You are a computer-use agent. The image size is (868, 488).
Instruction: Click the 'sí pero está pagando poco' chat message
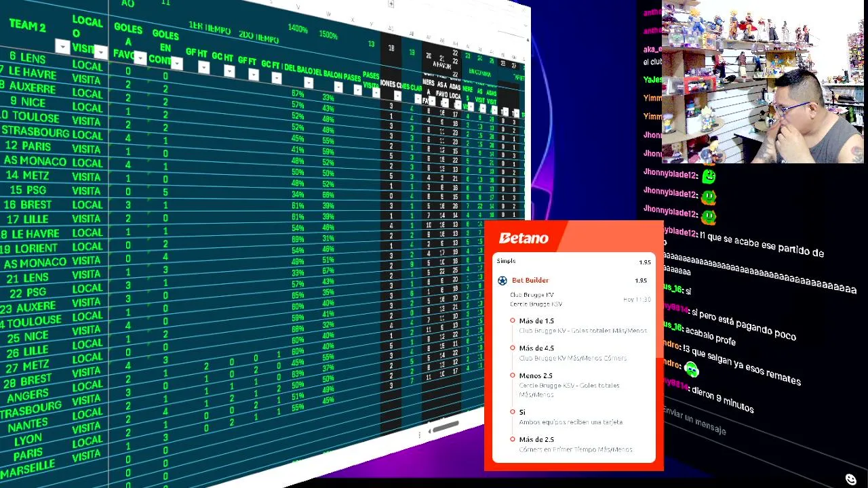tap(743, 323)
